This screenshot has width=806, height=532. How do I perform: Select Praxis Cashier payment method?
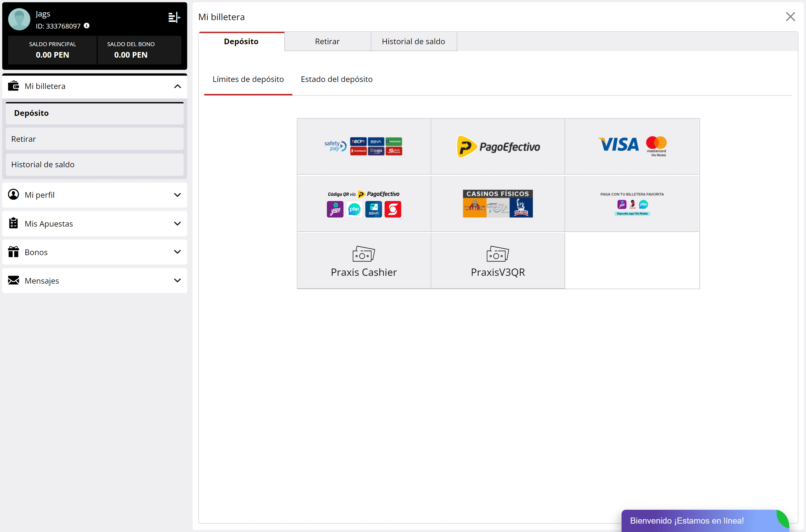[364, 261]
